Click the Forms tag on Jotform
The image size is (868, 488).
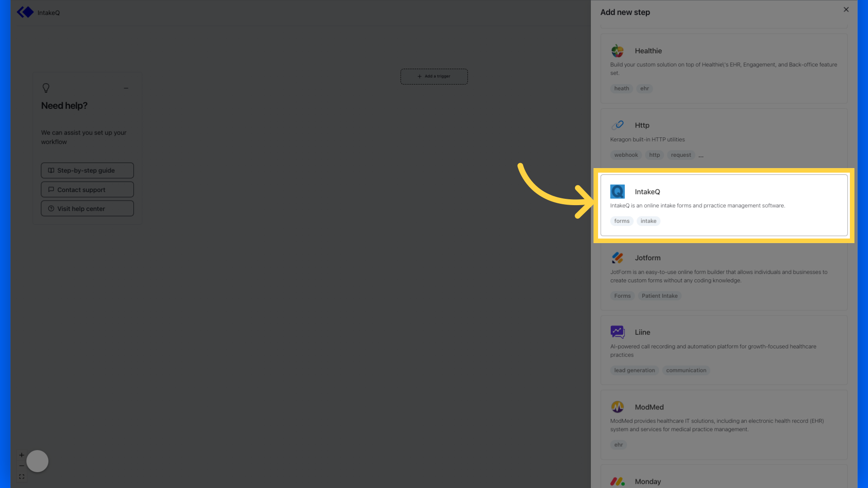point(623,296)
